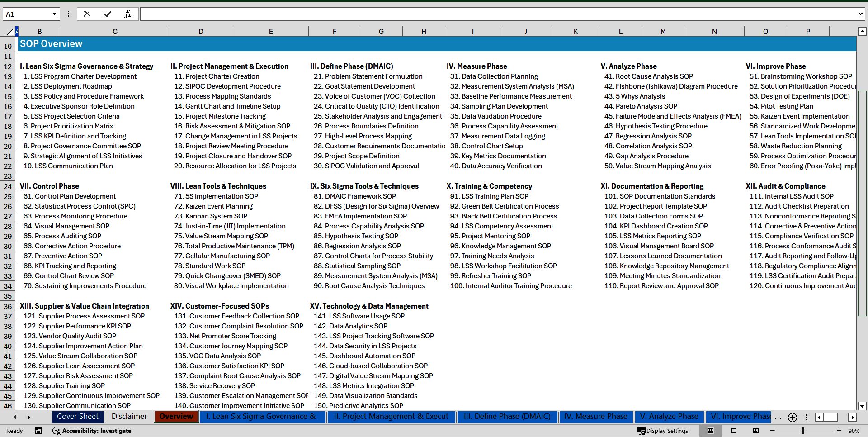Open the Name Box dropdown arrow

click(x=54, y=14)
